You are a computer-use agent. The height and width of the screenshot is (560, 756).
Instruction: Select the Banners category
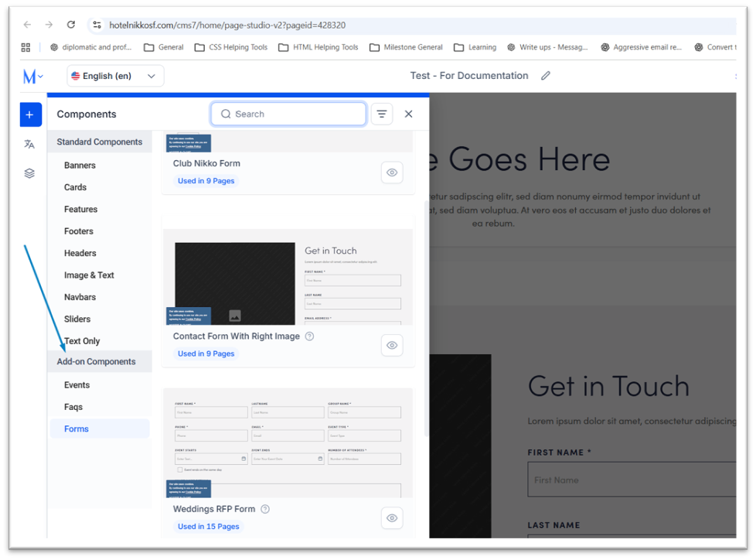click(80, 166)
